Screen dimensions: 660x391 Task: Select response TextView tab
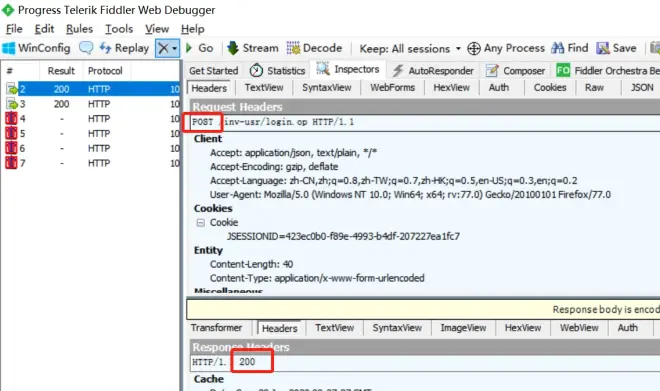coord(335,328)
